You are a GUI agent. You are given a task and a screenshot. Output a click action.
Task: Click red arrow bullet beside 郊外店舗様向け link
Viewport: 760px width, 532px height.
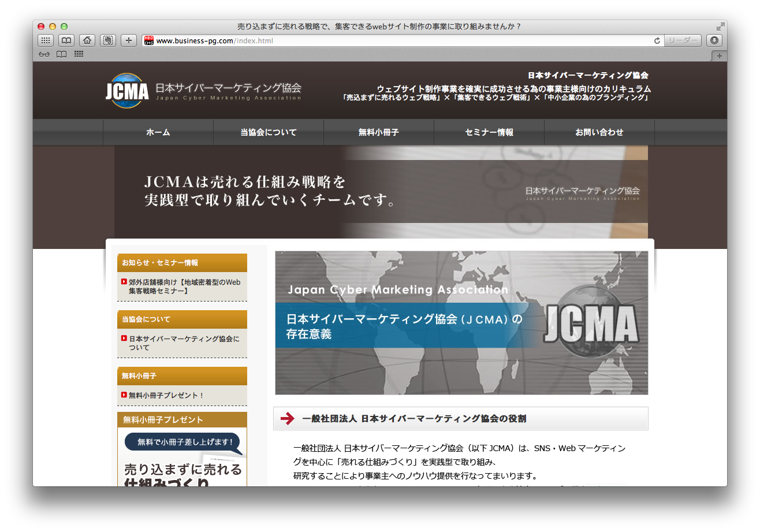tap(124, 282)
